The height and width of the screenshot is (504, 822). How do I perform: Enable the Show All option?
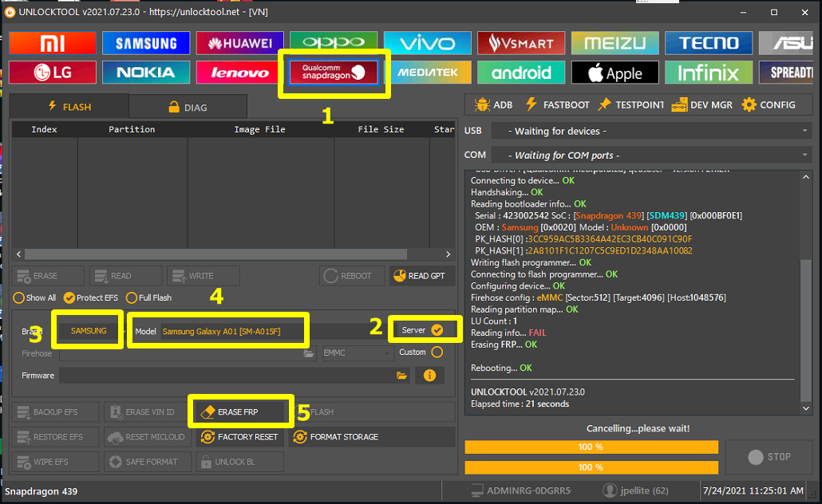point(34,297)
